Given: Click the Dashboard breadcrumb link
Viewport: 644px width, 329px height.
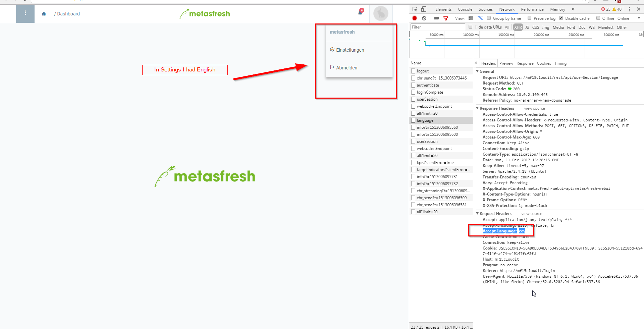Looking at the screenshot, I should pos(68,14).
